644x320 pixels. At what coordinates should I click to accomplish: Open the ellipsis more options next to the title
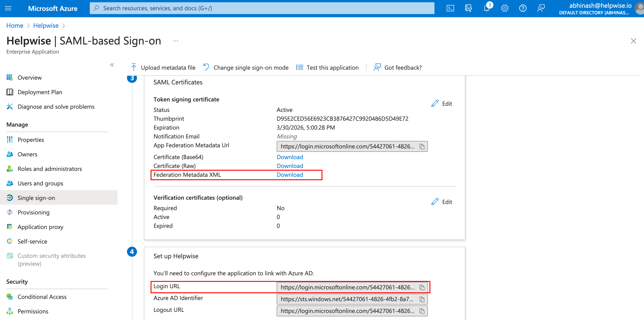[x=176, y=41]
